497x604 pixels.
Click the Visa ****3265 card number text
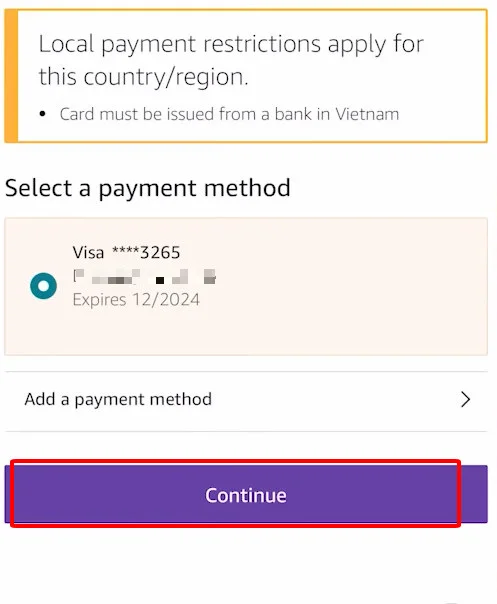126,253
